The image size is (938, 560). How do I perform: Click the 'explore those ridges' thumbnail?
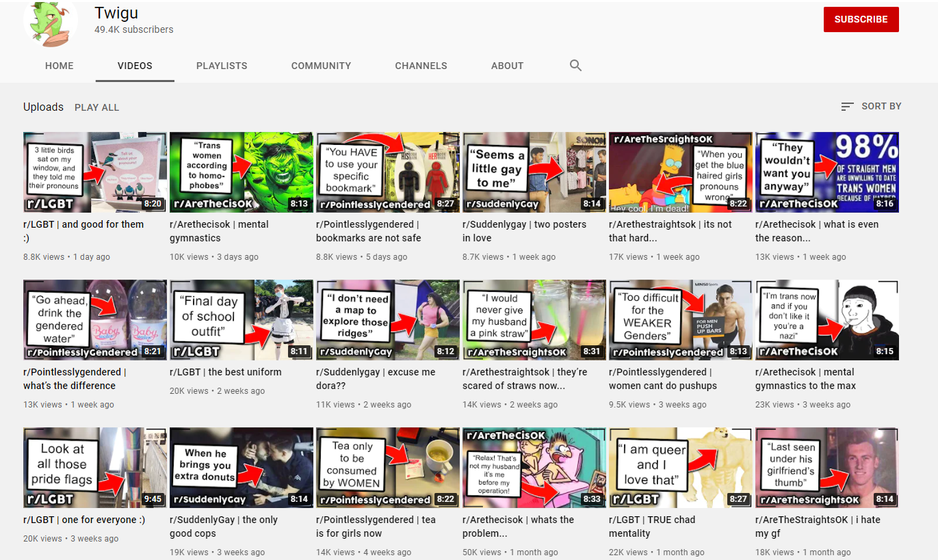tap(388, 320)
